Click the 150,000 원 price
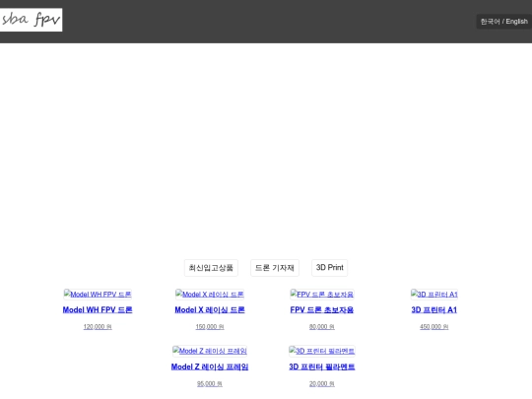Screen dimensions: 532x399 coord(210,327)
